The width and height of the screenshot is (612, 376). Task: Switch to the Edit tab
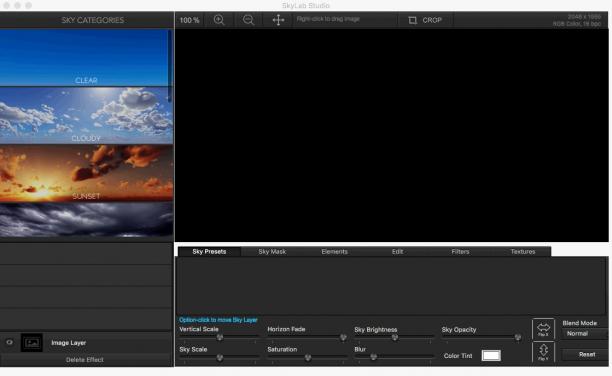pos(397,251)
